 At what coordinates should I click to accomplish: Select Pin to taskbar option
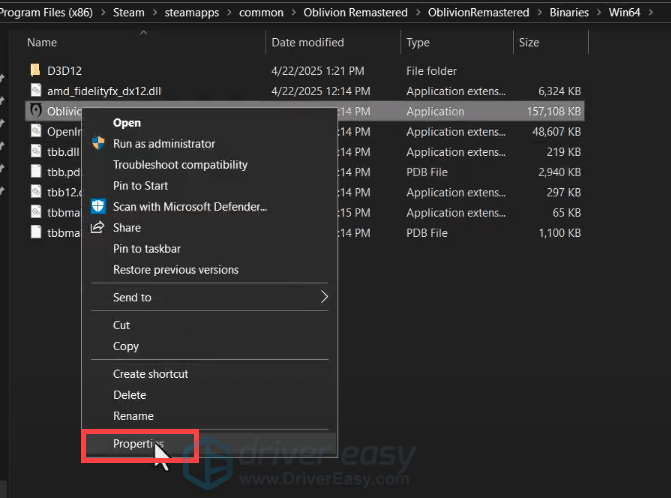(146, 248)
